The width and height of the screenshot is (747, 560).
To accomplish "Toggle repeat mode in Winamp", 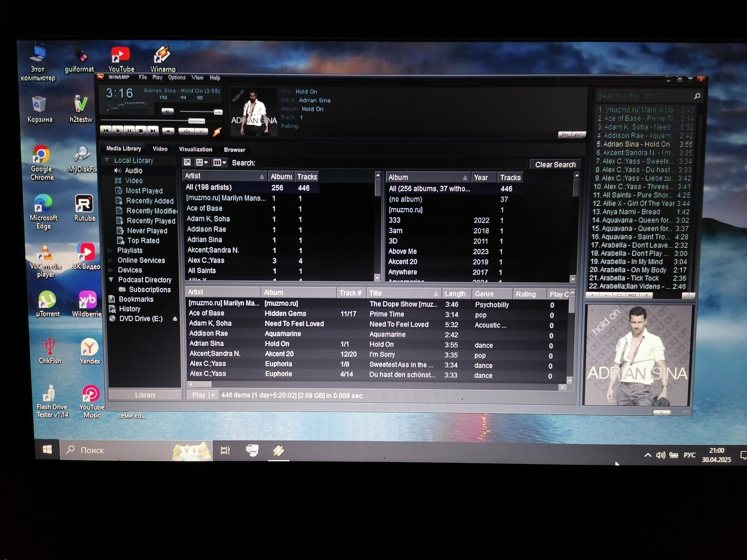I will point(202,131).
